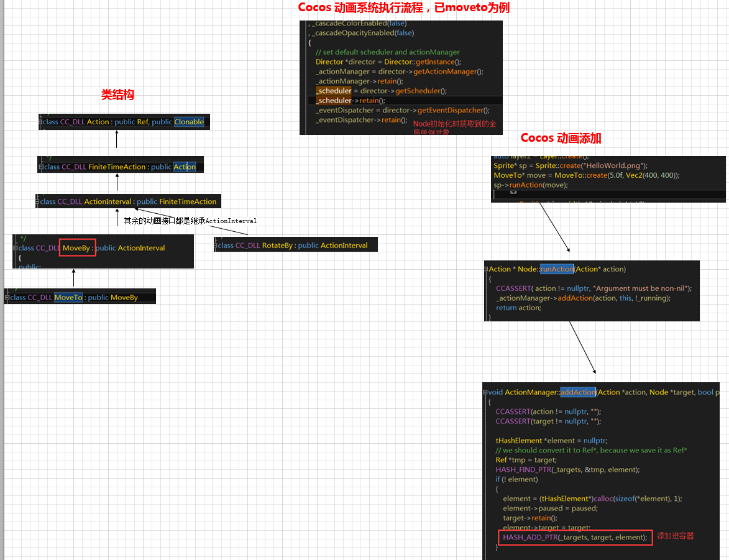Select the red note '添加进容器'
Image resolution: width=729 pixels, height=560 pixels.
click(675, 536)
